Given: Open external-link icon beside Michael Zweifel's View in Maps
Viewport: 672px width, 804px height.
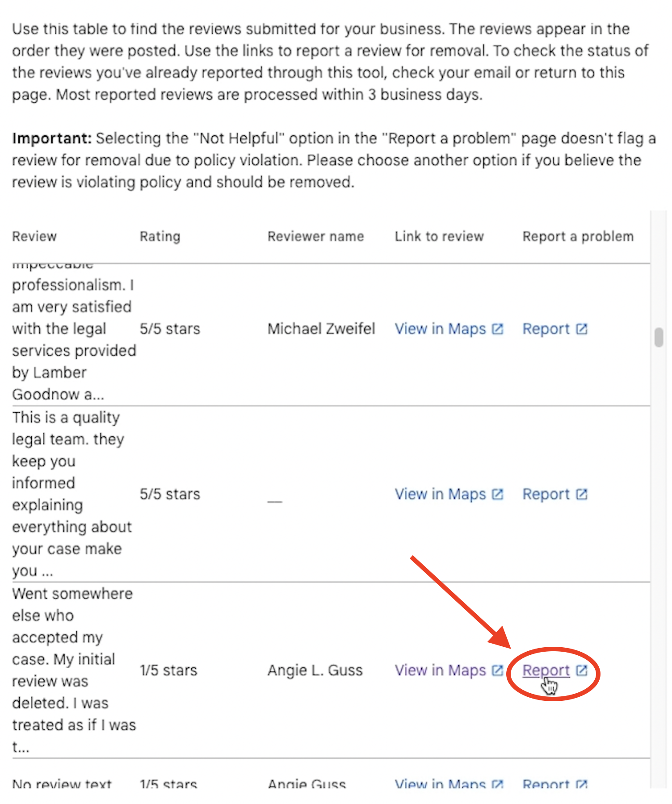Looking at the screenshot, I should (497, 329).
